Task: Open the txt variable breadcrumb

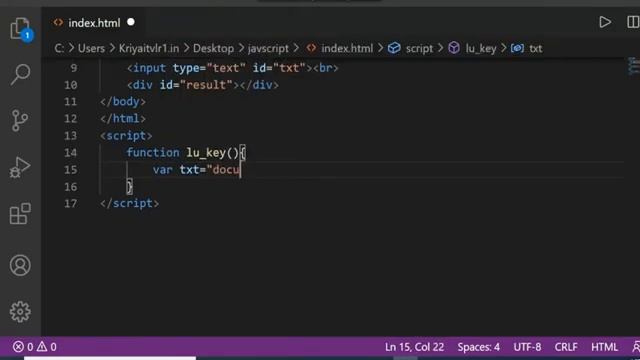Action: click(x=527, y=48)
